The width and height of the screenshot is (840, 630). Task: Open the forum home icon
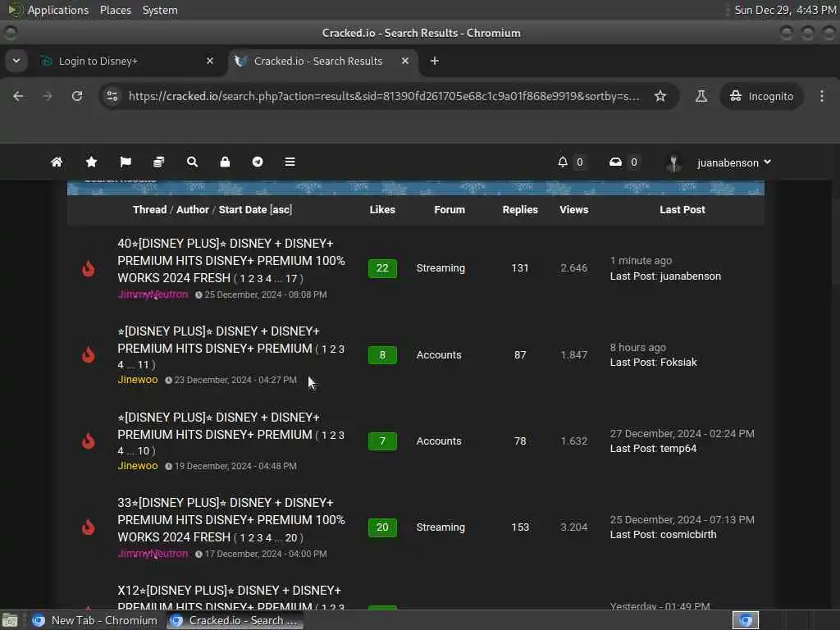click(57, 162)
